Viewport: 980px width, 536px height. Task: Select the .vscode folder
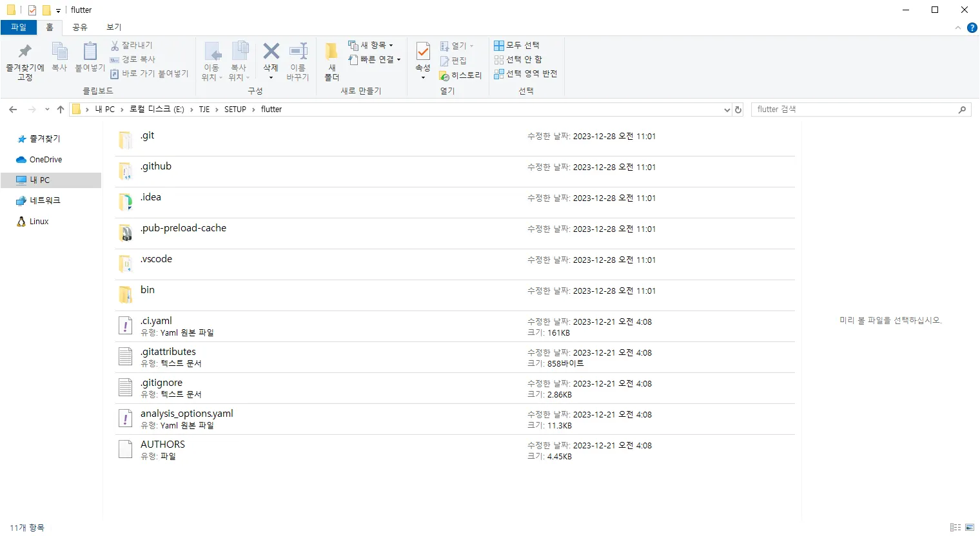(x=455, y=264)
